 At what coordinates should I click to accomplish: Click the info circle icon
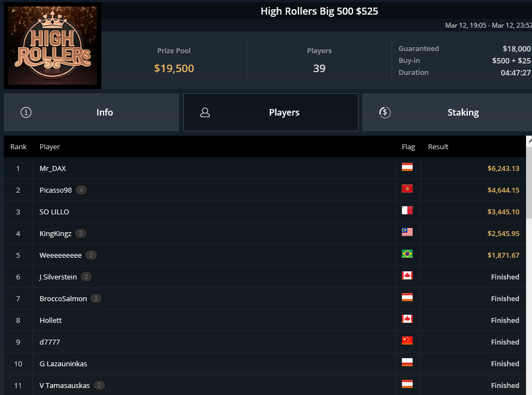[x=26, y=112]
